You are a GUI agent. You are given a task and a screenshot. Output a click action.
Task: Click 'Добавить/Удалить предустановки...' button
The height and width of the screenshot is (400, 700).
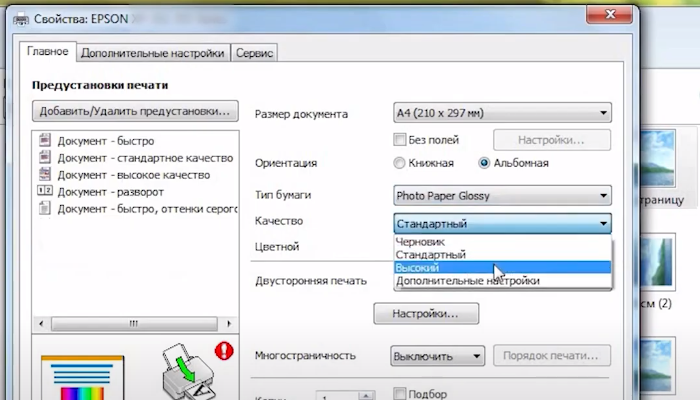coord(135,111)
